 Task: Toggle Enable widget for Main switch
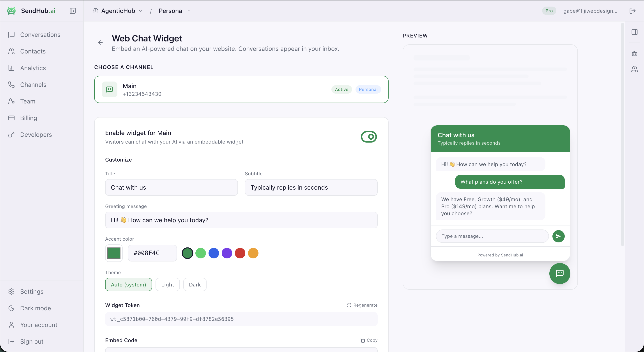point(369,137)
